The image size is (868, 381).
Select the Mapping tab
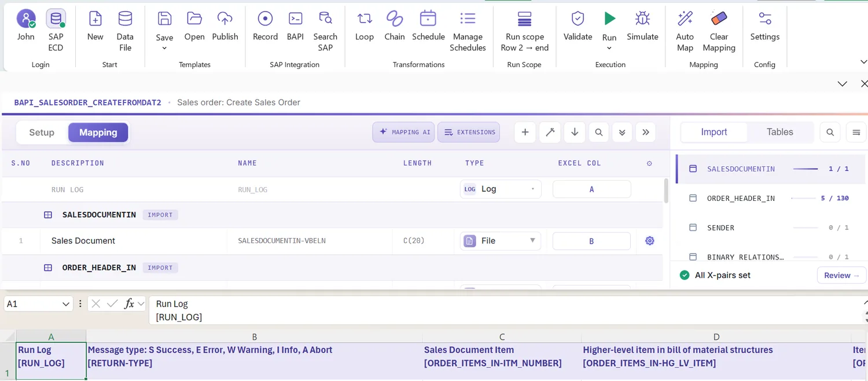(98, 133)
